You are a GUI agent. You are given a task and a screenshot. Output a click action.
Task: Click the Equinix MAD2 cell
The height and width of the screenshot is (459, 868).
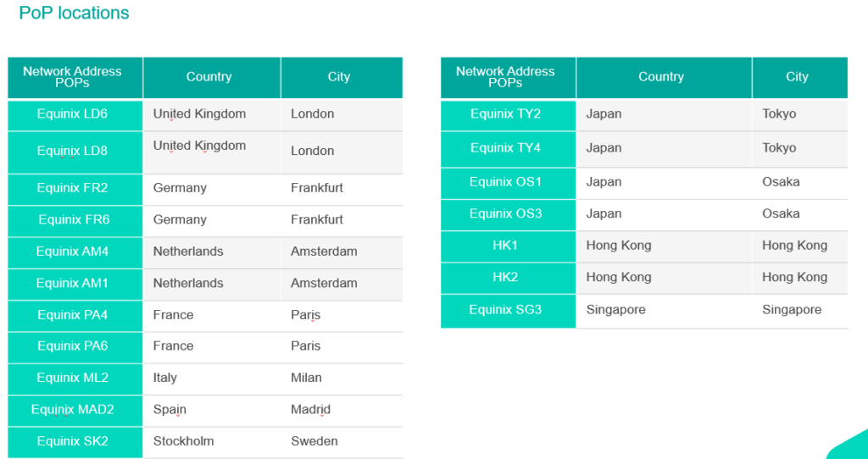pyautogui.click(x=75, y=411)
